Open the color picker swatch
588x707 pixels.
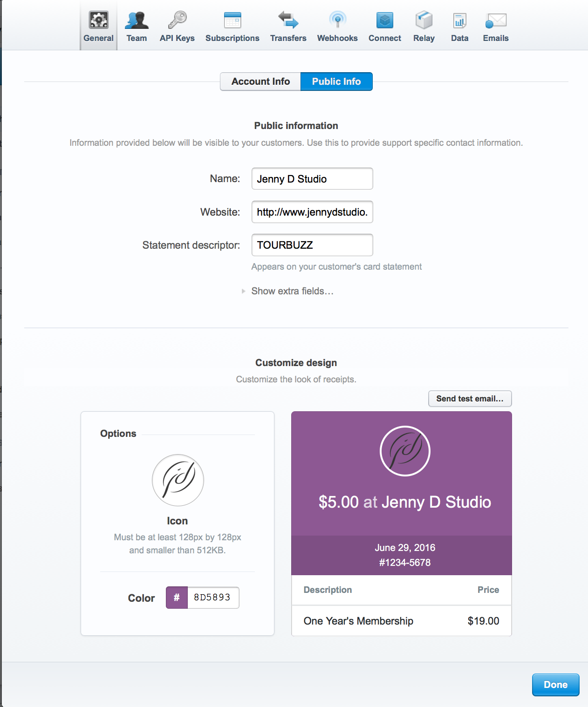pos(176,598)
